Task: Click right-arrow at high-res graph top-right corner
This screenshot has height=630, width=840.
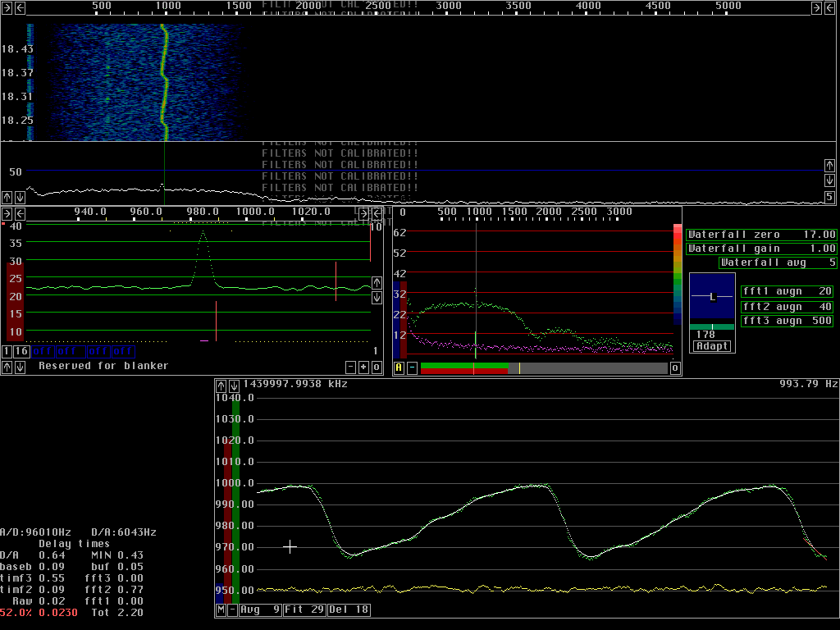Action: tap(363, 214)
